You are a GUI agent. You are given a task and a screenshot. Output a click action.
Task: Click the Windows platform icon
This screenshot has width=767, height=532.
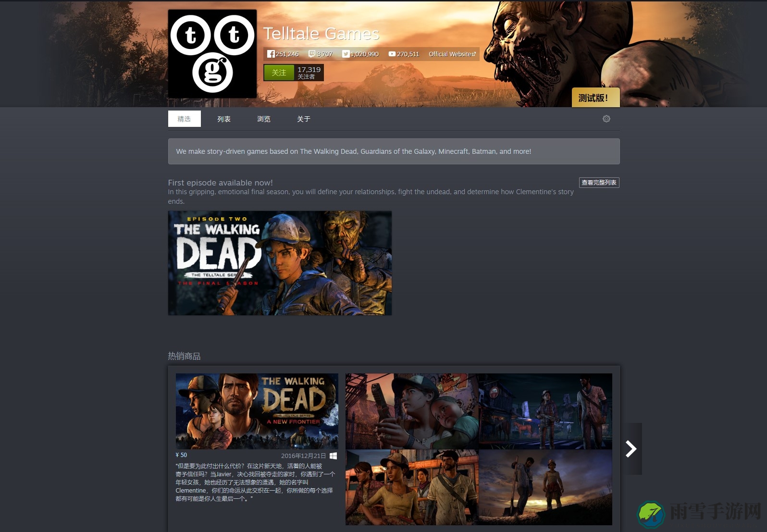[x=334, y=456]
